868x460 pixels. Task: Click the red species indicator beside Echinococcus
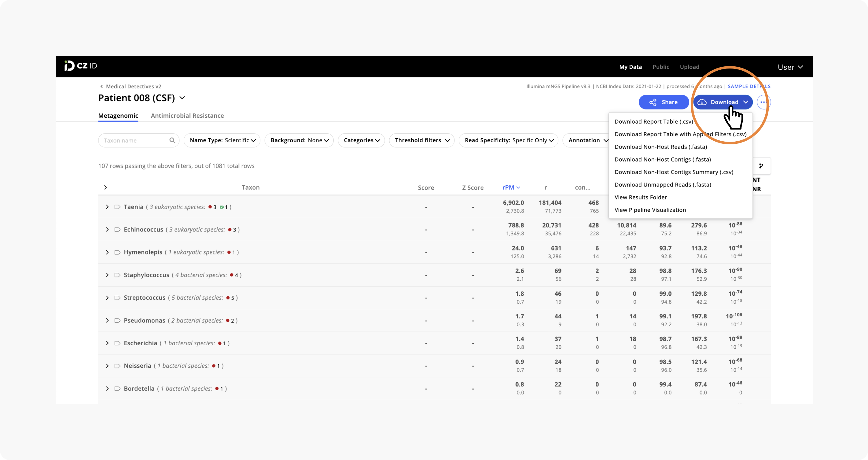pyautogui.click(x=230, y=229)
